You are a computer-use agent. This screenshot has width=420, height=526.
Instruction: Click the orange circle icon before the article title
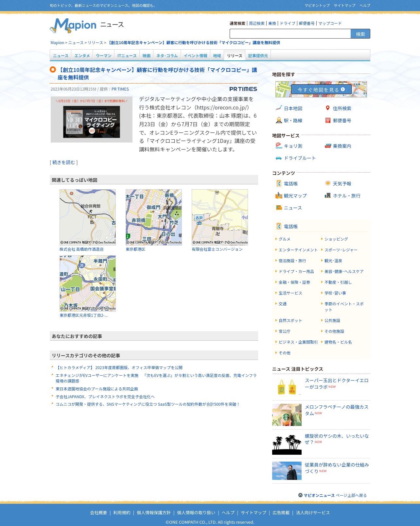coord(53,70)
